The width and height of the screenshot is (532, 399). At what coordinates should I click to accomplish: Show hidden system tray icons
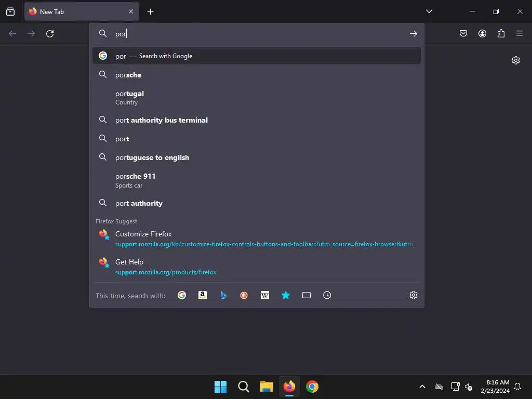pos(422,387)
